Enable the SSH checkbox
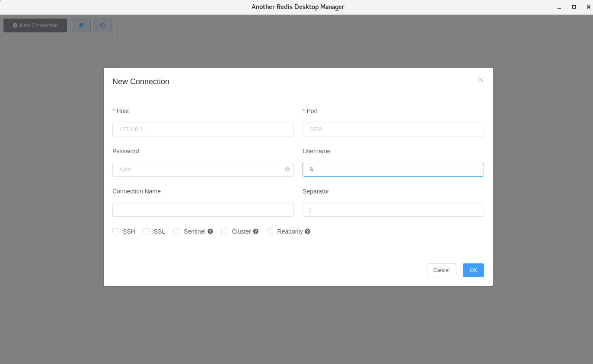 pyautogui.click(x=115, y=231)
